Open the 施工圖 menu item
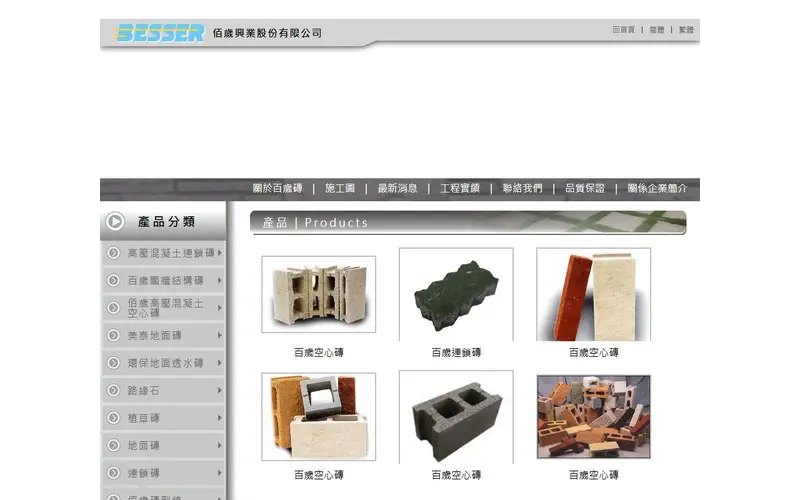The height and width of the screenshot is (500, 800). click(340, 188)
